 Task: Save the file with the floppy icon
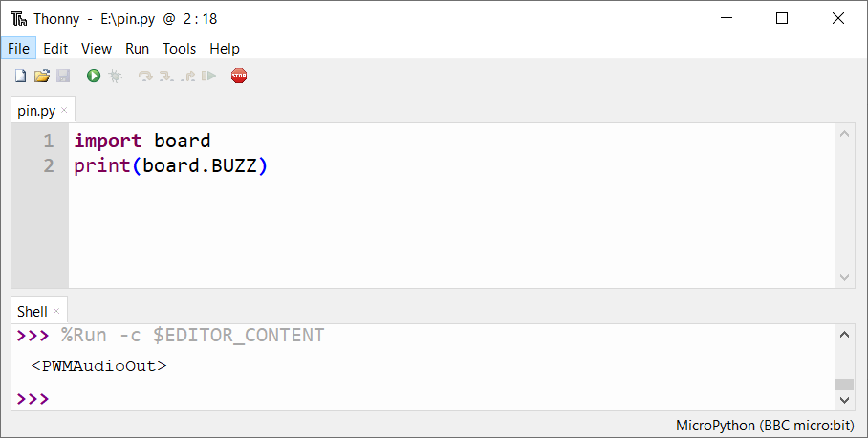click(63, 76)
